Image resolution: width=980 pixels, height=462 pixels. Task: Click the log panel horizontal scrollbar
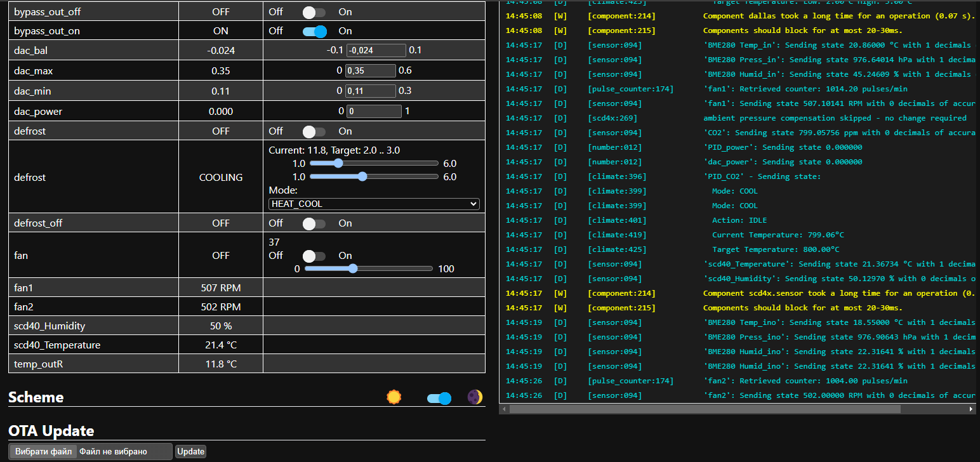point(705,409)
